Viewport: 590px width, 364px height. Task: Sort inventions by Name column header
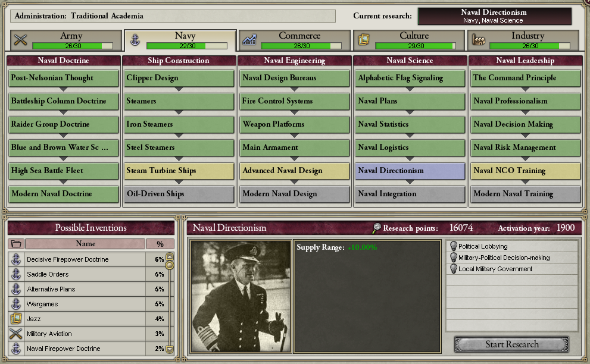click(85, 244)
